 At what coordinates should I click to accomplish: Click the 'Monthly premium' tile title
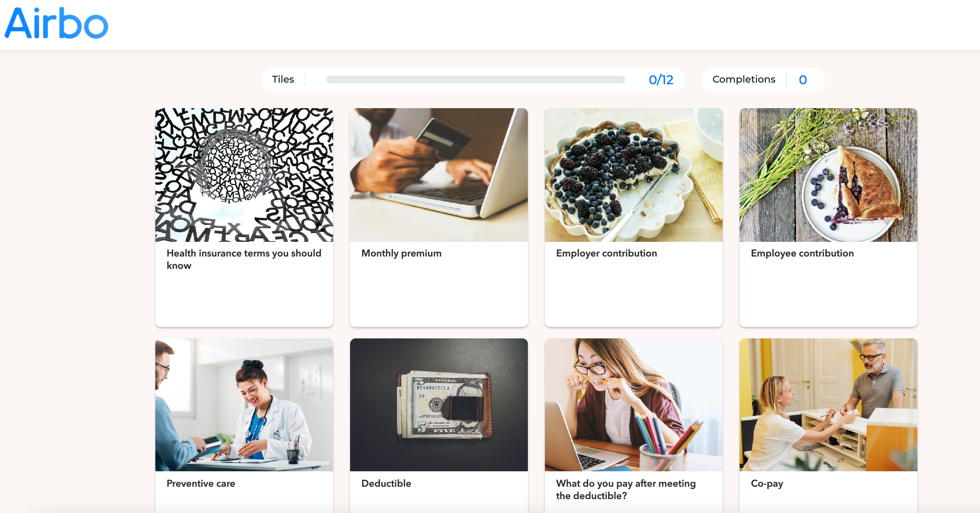(401, 253)
